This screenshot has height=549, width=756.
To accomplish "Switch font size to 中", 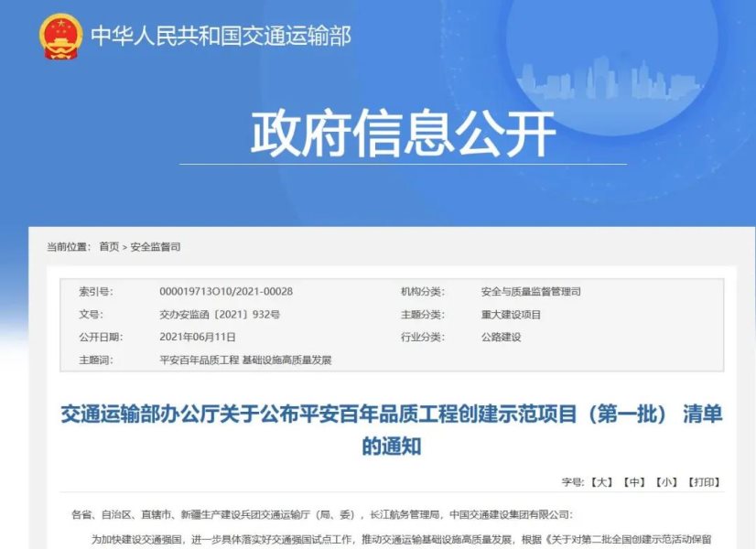I will click(x=634, y=481).
